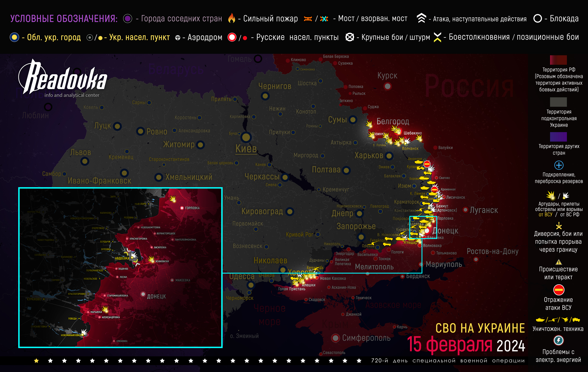
Task: Click the orange bridge icon in the legend
Action: tap(308, 19)
